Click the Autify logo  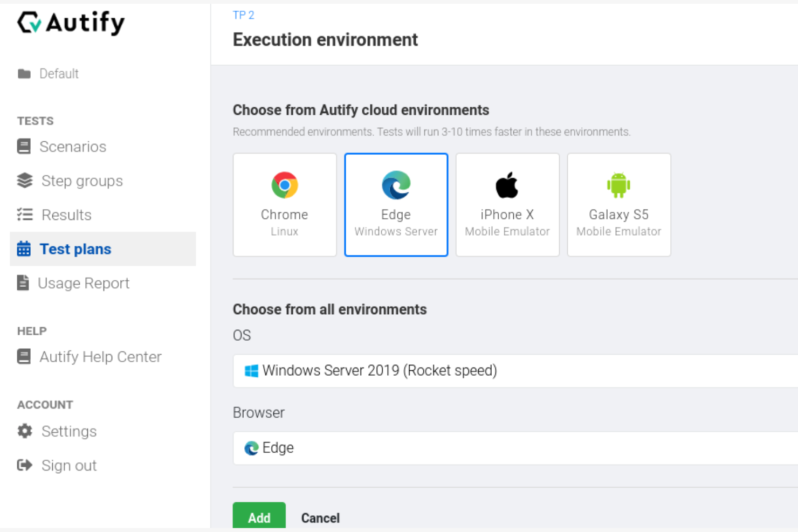pyautogui.click(x=70, y=23)
